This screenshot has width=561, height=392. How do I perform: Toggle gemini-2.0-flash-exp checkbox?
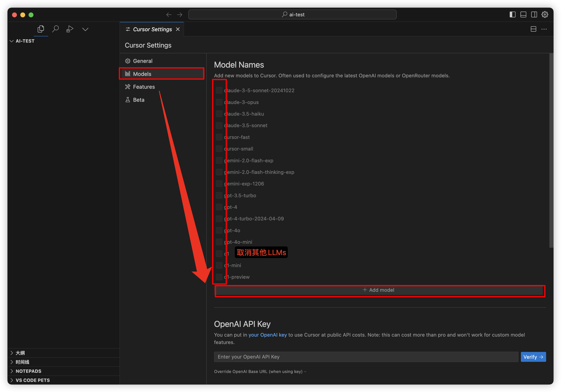pos(219,161)
